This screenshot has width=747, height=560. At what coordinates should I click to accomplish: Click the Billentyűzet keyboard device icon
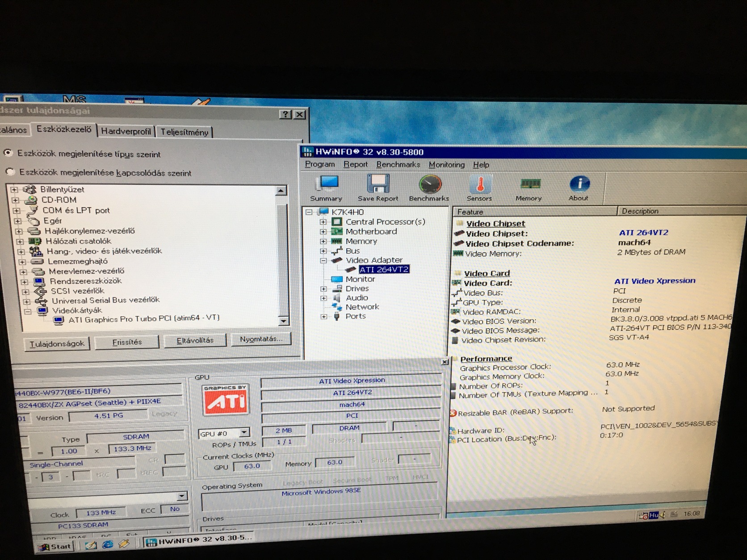click(29, 189)
